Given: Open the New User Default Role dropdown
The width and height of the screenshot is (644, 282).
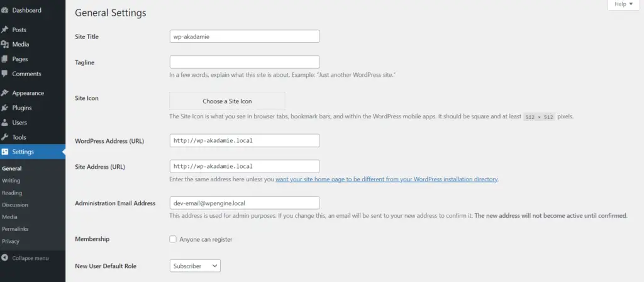Looking at the screenshot, I should point(195,266).
